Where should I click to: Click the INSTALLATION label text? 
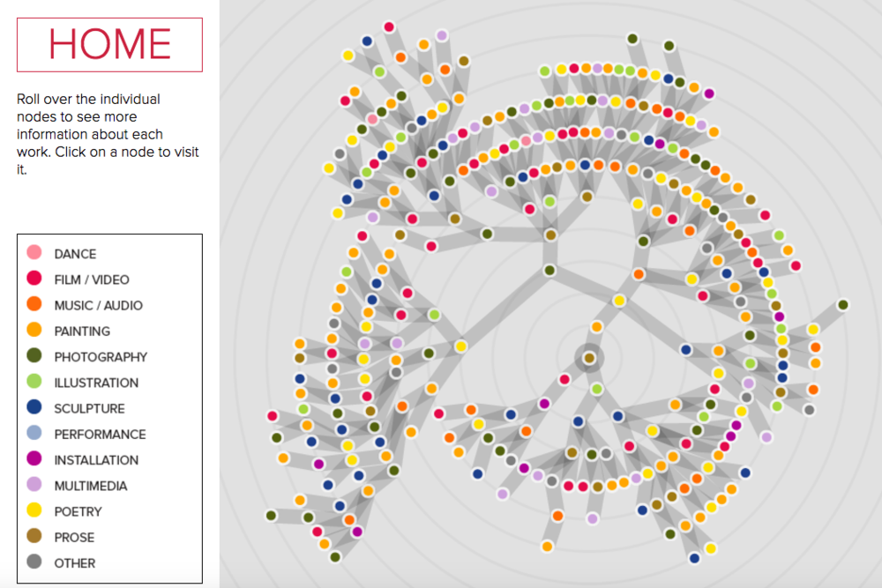pos(96,461)
